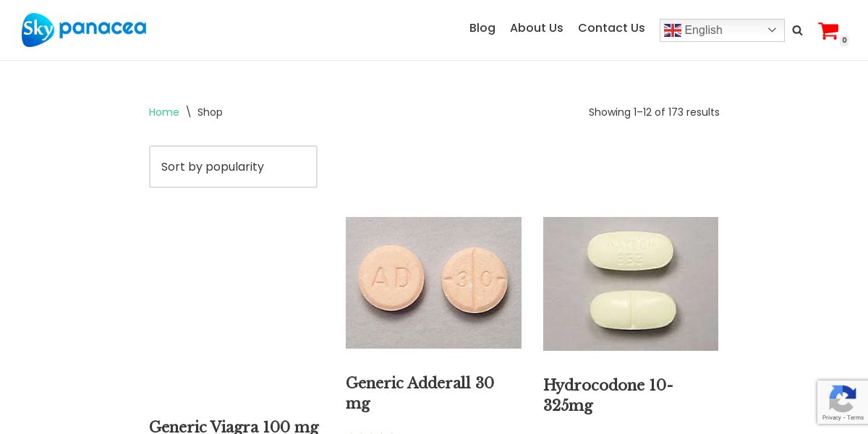This screenshot has width=868, height=434.
Task: Open Hydrocodone 10-325mg product title
Action: tap(608, 395)
